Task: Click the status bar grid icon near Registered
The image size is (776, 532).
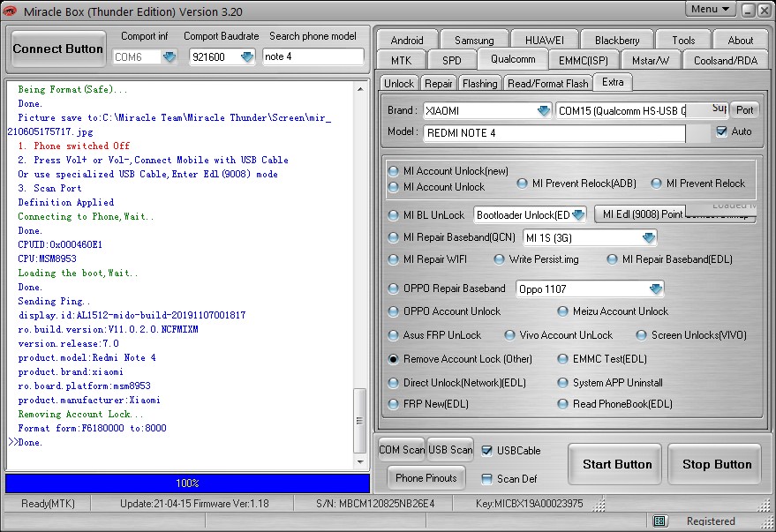Action: tap(659, 521)
